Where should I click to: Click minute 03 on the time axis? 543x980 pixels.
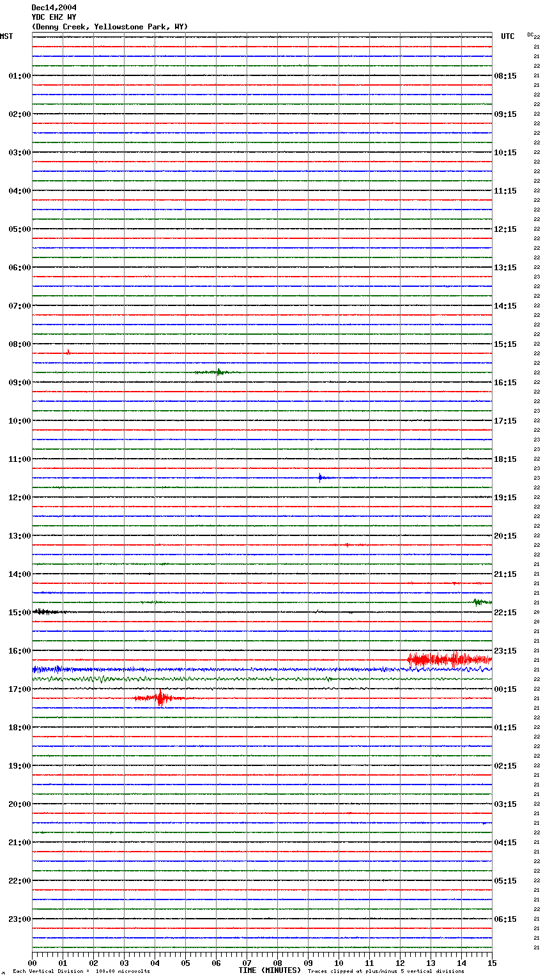point(124,963)
